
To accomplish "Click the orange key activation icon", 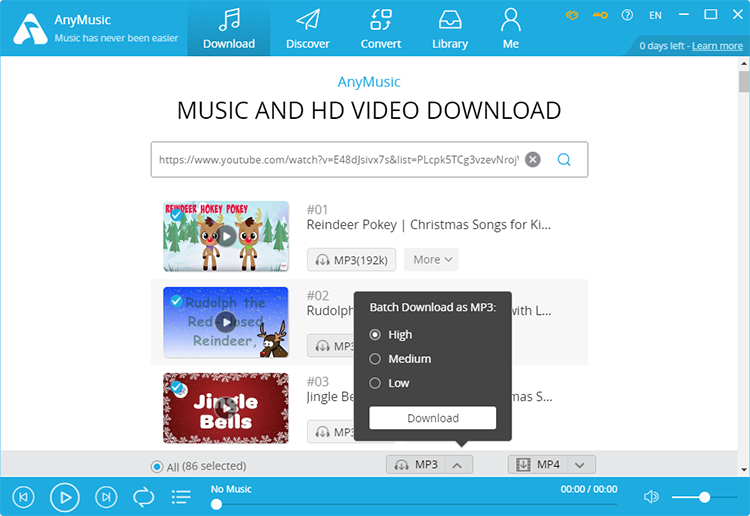I will click(600, 15).
